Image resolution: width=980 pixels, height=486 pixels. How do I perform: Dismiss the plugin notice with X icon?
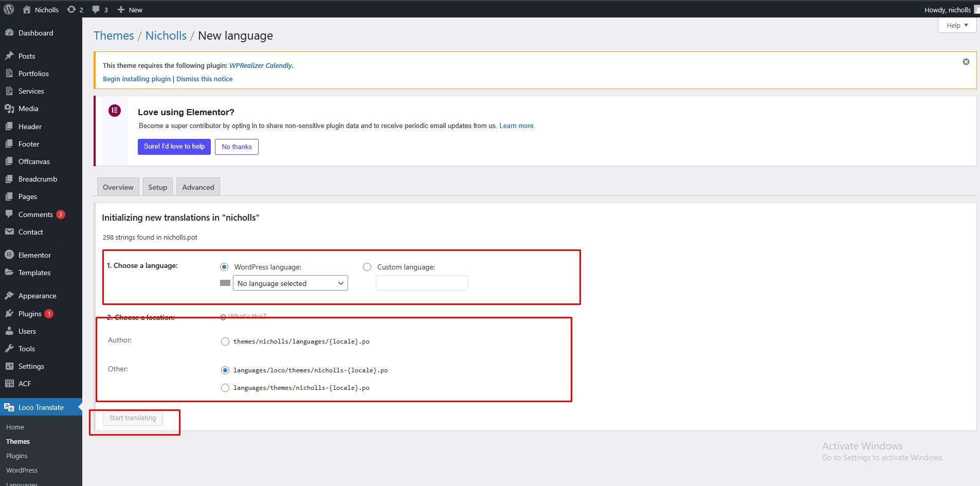pyautogui.click(x=966, y=62)
